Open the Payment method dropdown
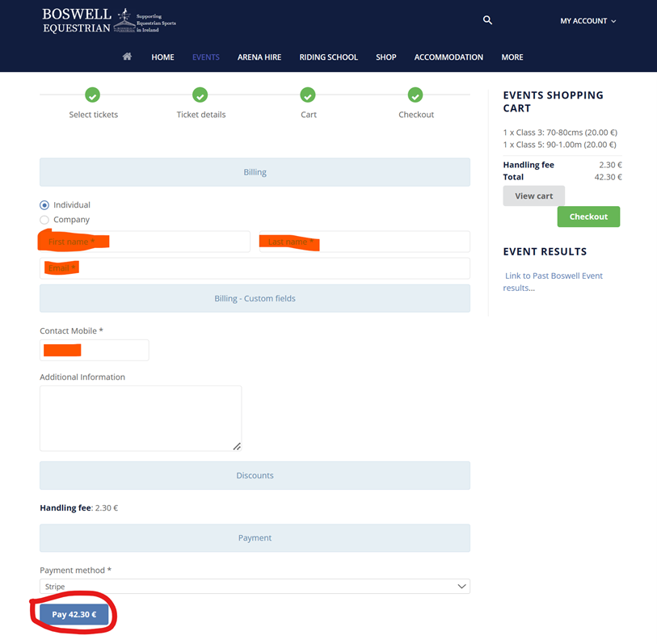The height and width of the screenshot is (644, 657). (x=255, y=586)
